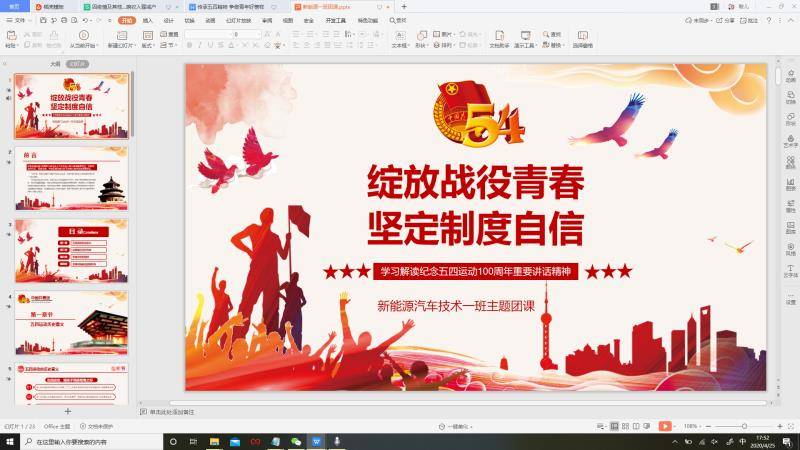Toggle bold text formatting
800x450 pixels.
click(x=189, y=45)
